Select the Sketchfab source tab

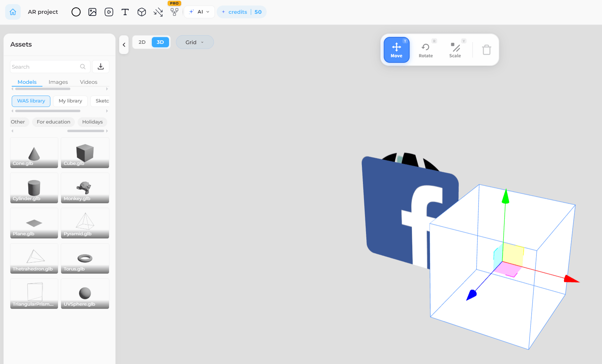(x=100, y=101)
